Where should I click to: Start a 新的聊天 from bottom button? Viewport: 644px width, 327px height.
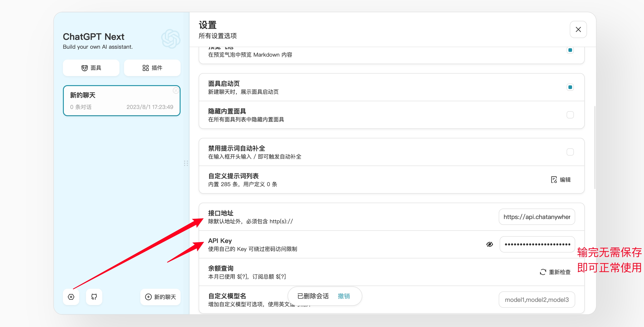click(160, 297)
